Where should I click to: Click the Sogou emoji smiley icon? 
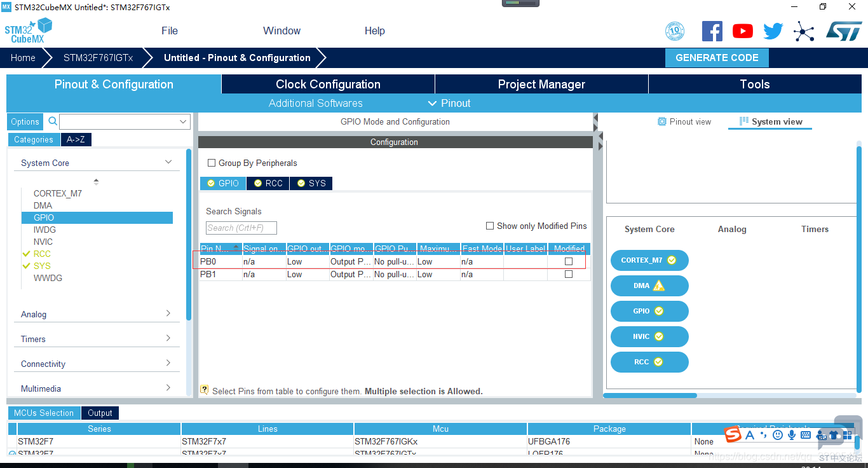coord(778,435)
